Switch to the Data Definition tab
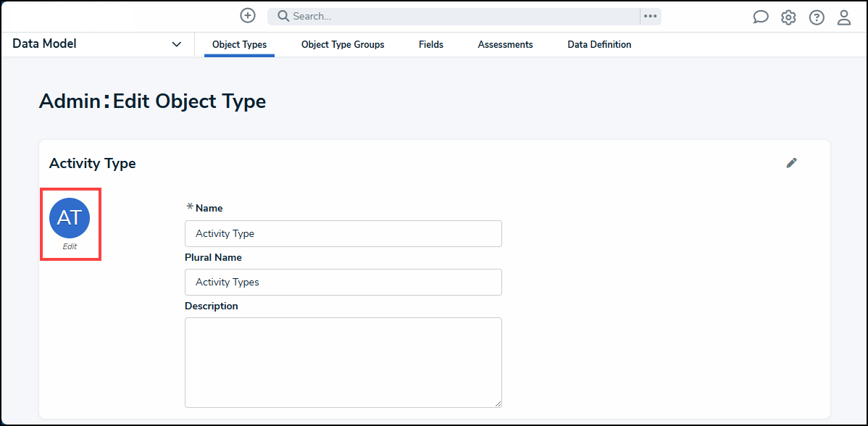The width and height of the screenshot is (868, 426). click(599, 44)
